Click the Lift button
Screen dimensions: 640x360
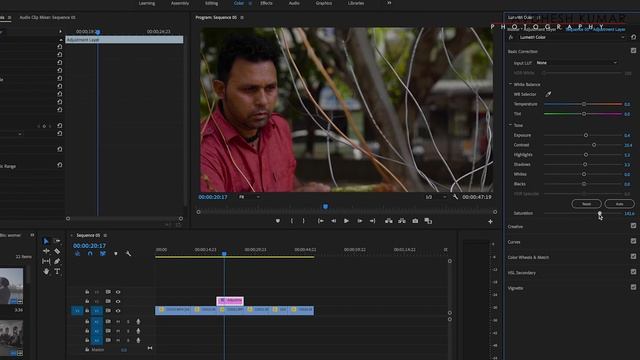(389, 221)
